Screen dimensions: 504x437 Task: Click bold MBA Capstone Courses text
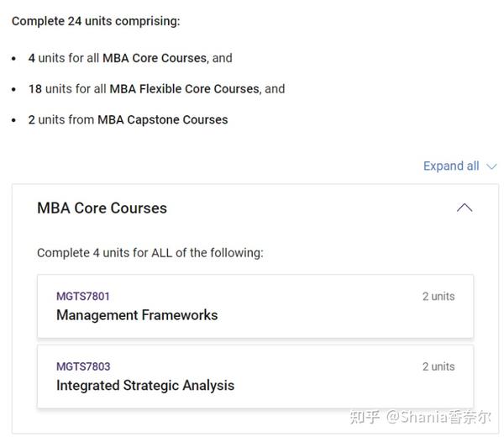(162, 120)
